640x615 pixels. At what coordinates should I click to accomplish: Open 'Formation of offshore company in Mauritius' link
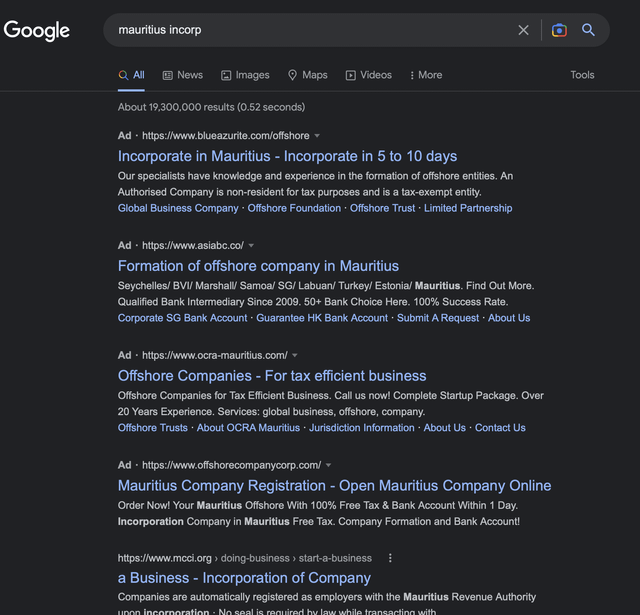258,266
